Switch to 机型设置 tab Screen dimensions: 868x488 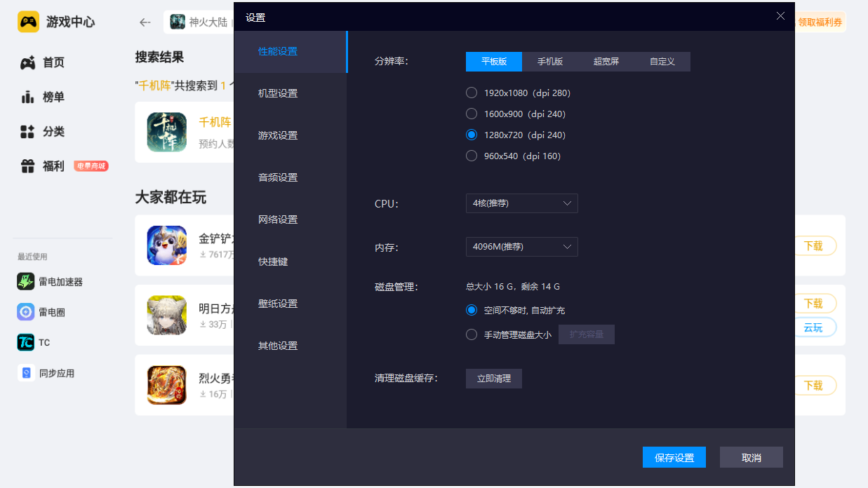291,93
